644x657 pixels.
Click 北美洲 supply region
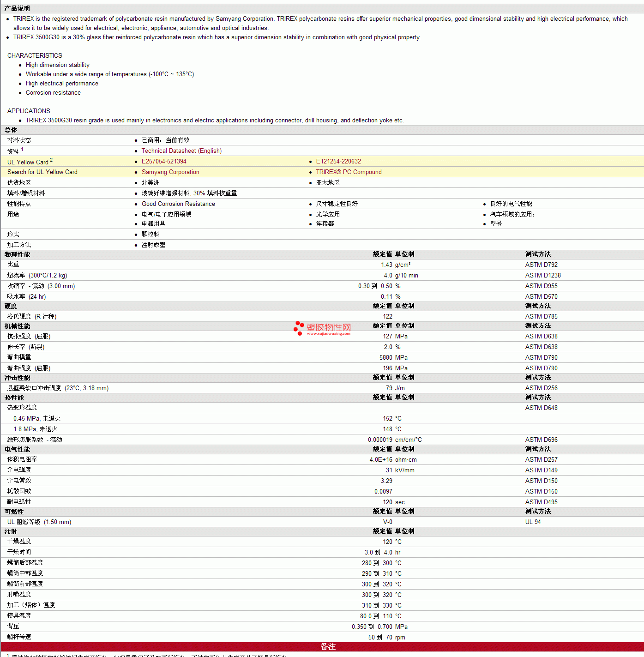(x=150, y=183)
